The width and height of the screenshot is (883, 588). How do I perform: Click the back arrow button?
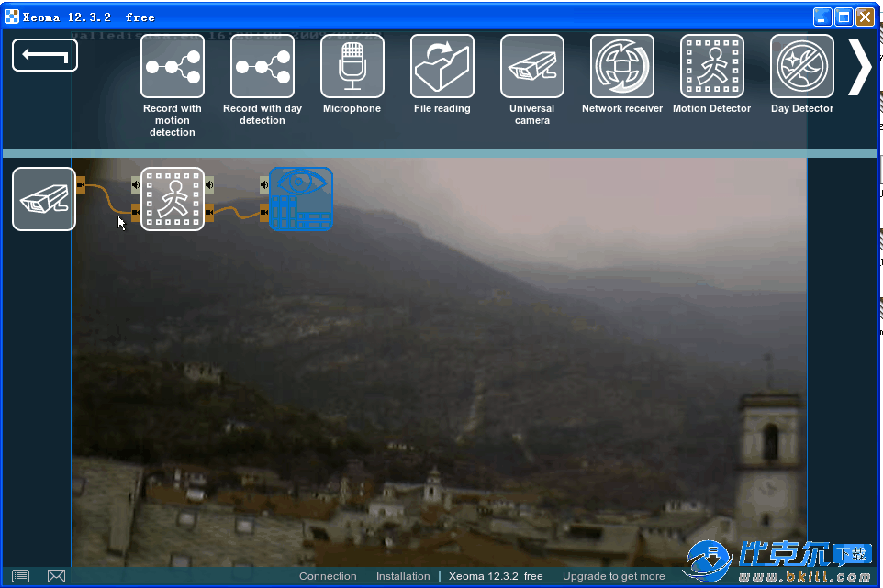[45, 55]
